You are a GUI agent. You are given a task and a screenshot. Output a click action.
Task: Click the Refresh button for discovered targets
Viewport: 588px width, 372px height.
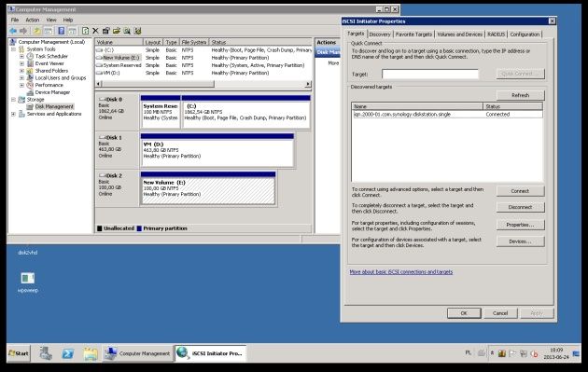point(520,95)
